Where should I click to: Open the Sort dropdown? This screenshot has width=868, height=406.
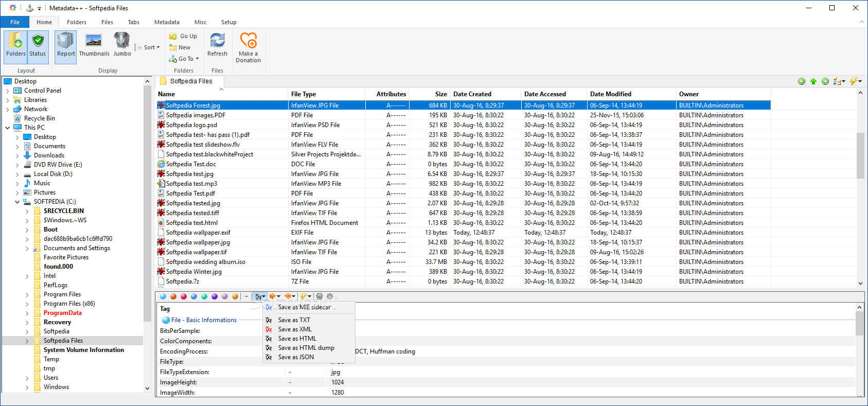coord(148,47)
